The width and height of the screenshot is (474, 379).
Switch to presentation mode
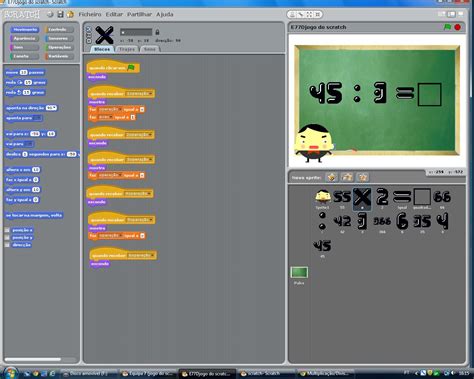(461, 14)
